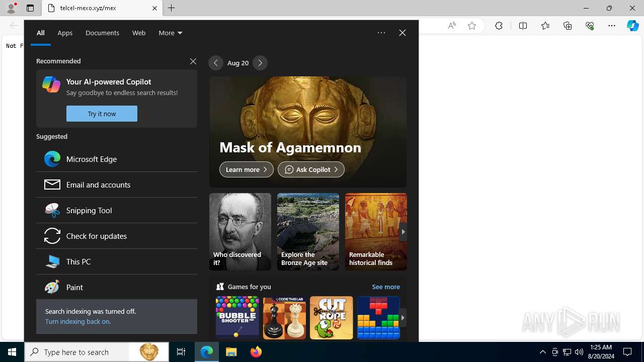Viewport: 644px width, 362px height.
Task: Switch to the Web search tab
Action: coord(139,33)
